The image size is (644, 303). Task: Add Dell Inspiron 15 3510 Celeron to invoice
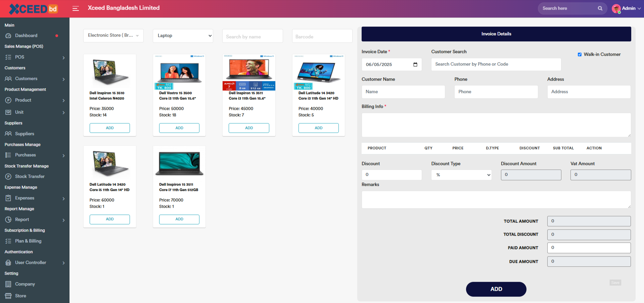110,128
